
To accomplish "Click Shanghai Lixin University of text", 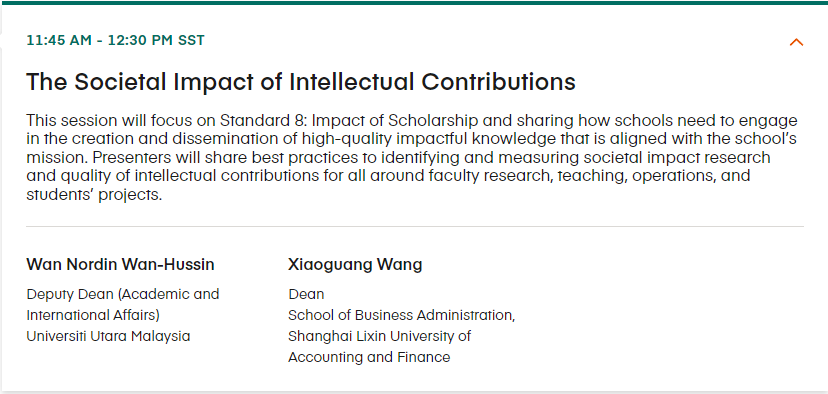I will pos(379,336).
